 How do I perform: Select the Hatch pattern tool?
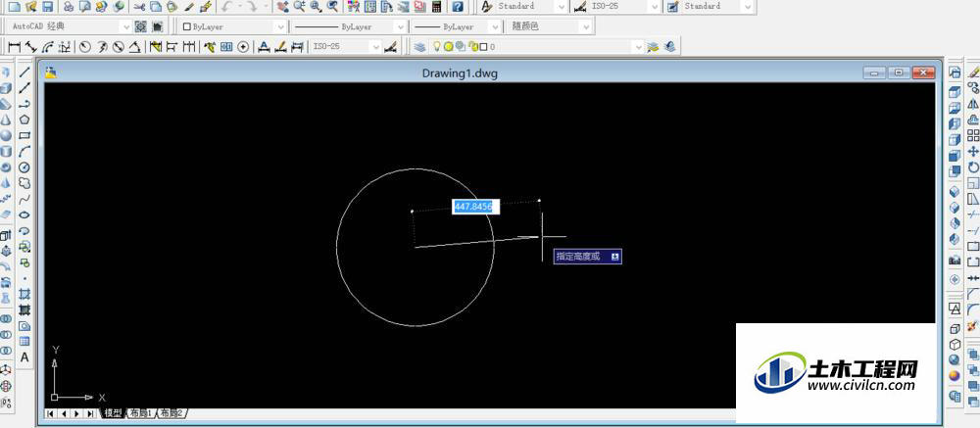24,294
